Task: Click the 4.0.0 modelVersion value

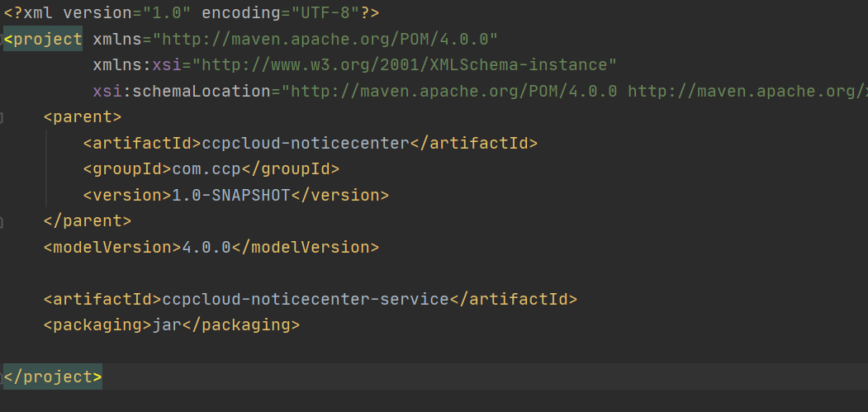Action: point(206,247)
